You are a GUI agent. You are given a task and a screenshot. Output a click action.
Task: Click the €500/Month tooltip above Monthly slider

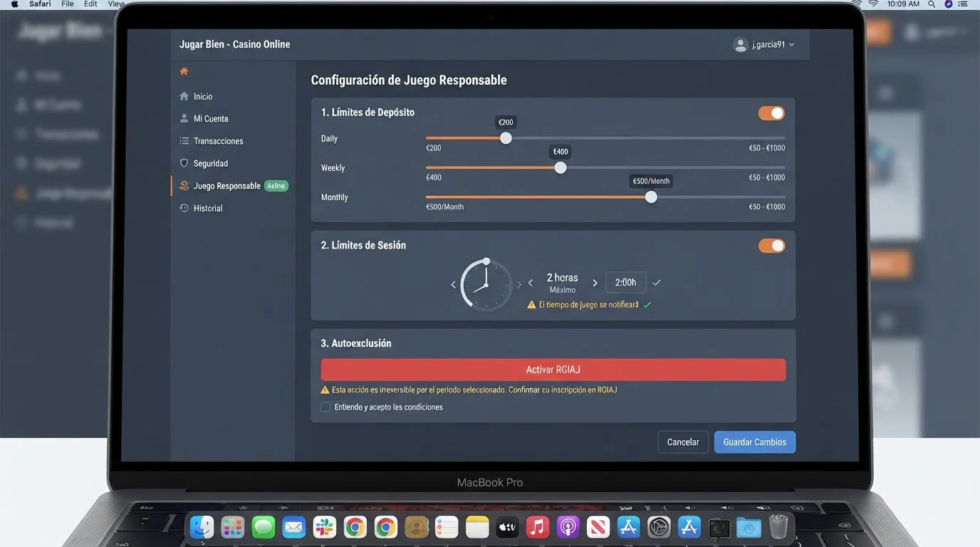tap(651, 181)
